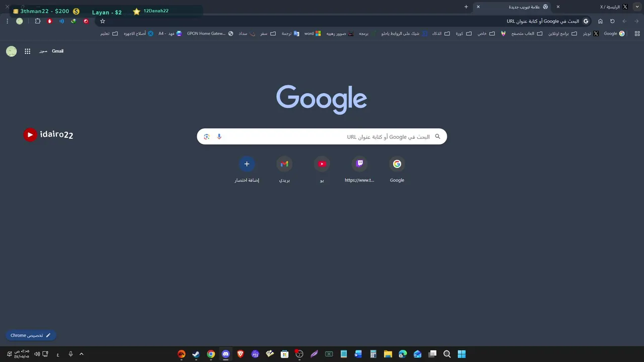The height and width of the screenshot is (362, 644).
Task: Open Windows Start menu in taskbar
Action: point(461,354)
